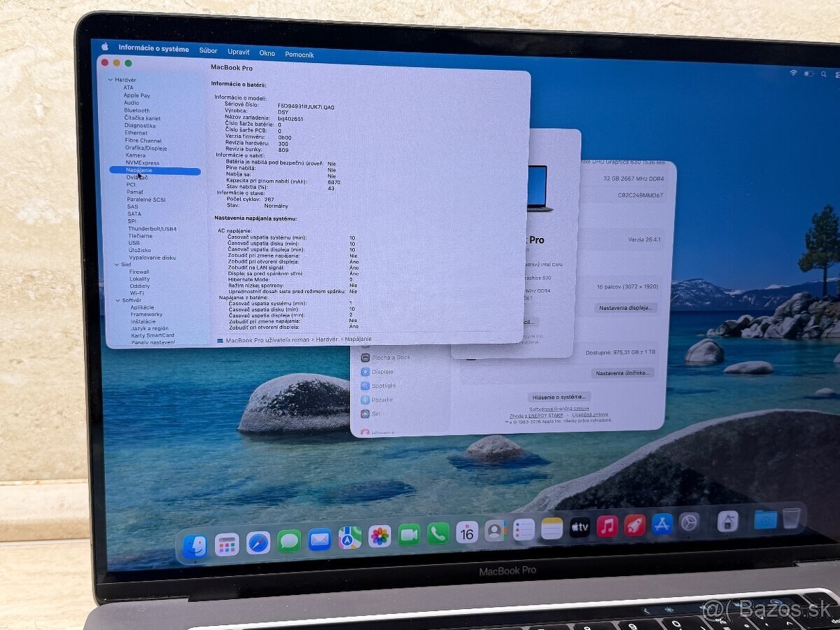Open the red rocket app in Dock
Viewport: 840px width, 630px height.
(x=635, y=524)
